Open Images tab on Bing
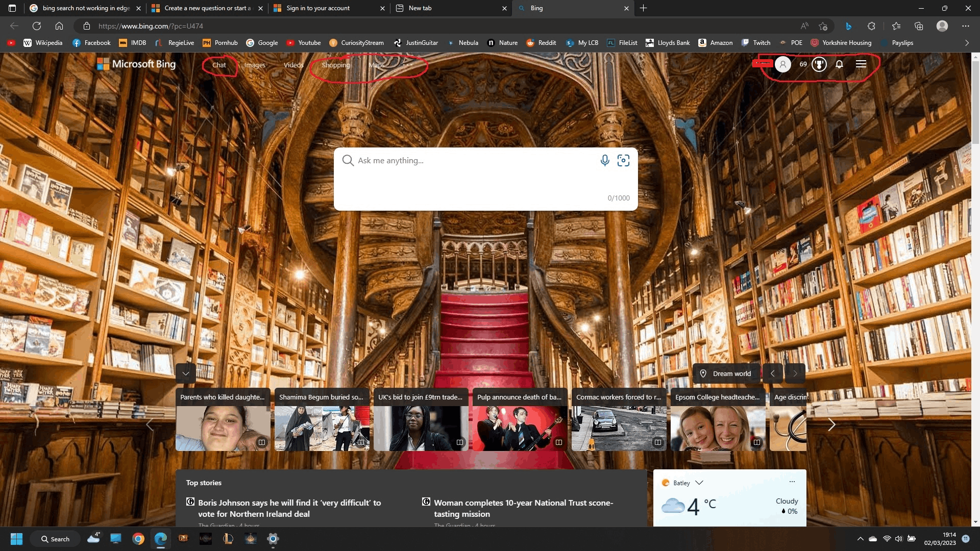 255,65
